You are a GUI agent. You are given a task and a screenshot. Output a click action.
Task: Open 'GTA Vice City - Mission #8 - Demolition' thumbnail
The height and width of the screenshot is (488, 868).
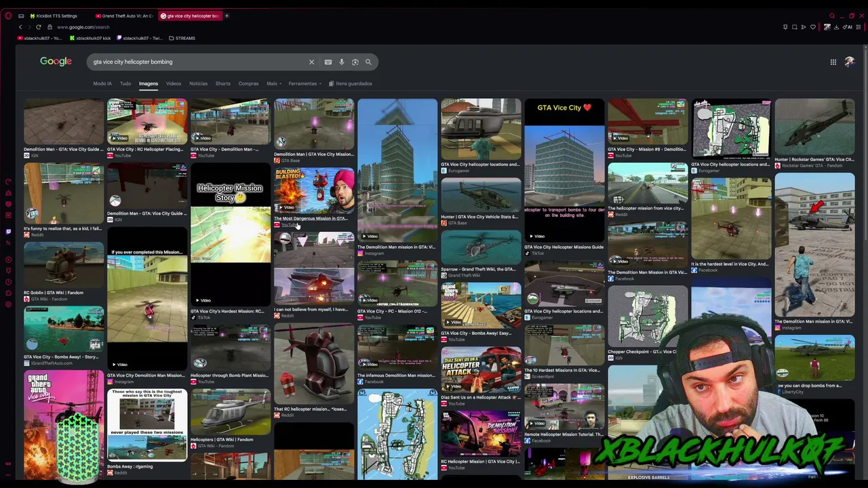click(648, 121)
